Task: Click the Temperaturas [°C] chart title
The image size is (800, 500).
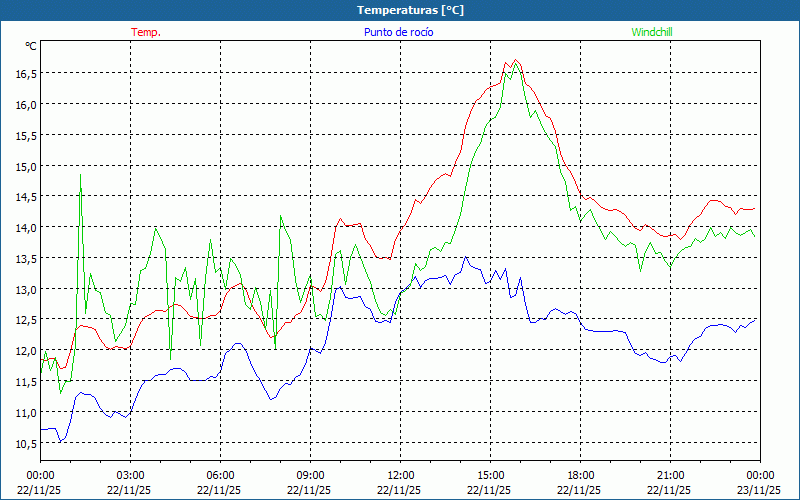Action: pyautogui.click(x=410, y=10)
